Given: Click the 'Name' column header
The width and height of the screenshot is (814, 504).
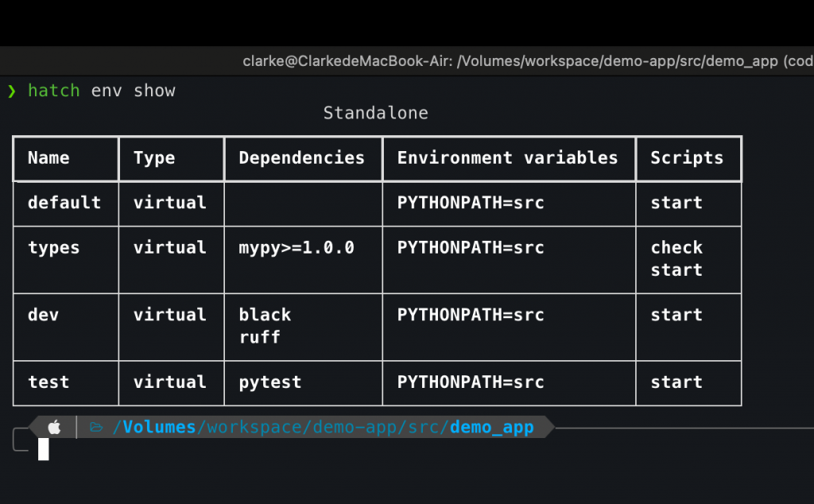Looking at the screenshot, I should (x=48, y=157).
